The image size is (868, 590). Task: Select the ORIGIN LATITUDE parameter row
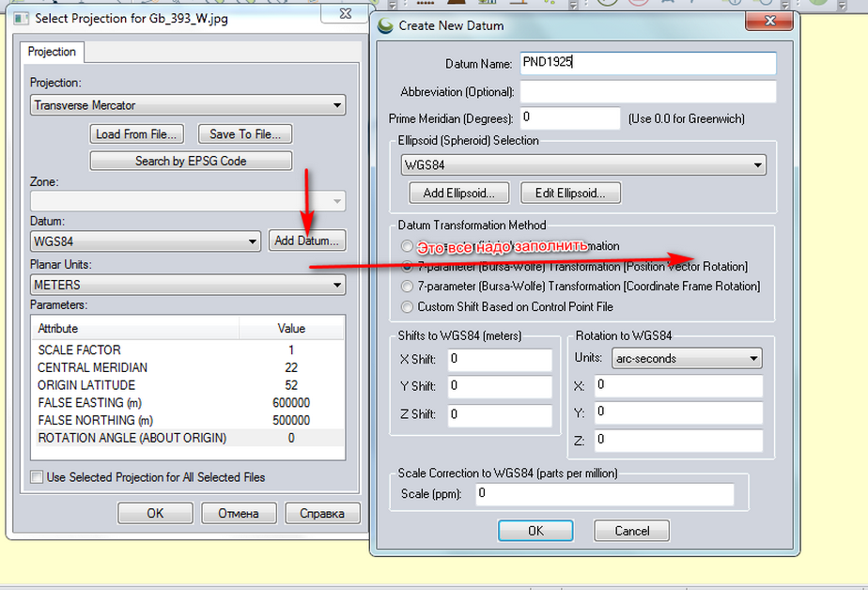[188, 385]
